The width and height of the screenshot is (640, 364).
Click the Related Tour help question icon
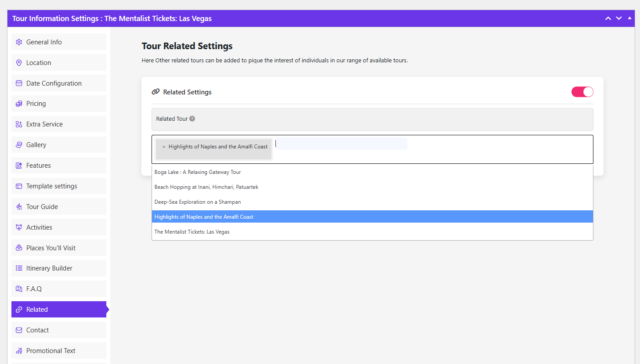(x=192, y=119)
